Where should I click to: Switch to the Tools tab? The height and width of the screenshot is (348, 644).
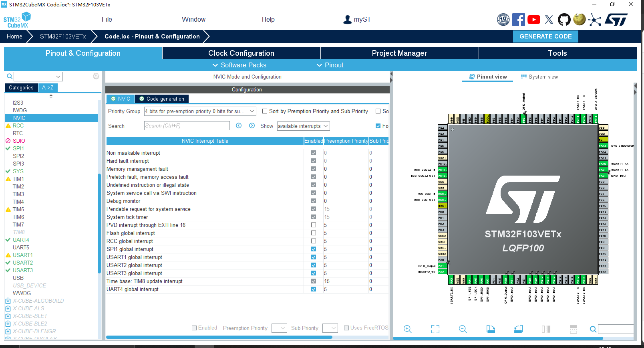(557, 53)
